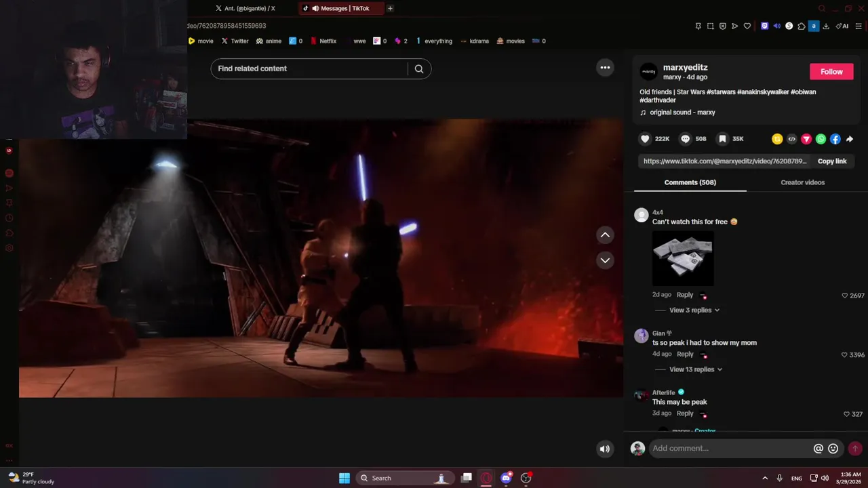868x488 pixels.
Task: Like Afterlife's comment heart with 327 likes
Action: pyautogui.click(x=846, y=414)
